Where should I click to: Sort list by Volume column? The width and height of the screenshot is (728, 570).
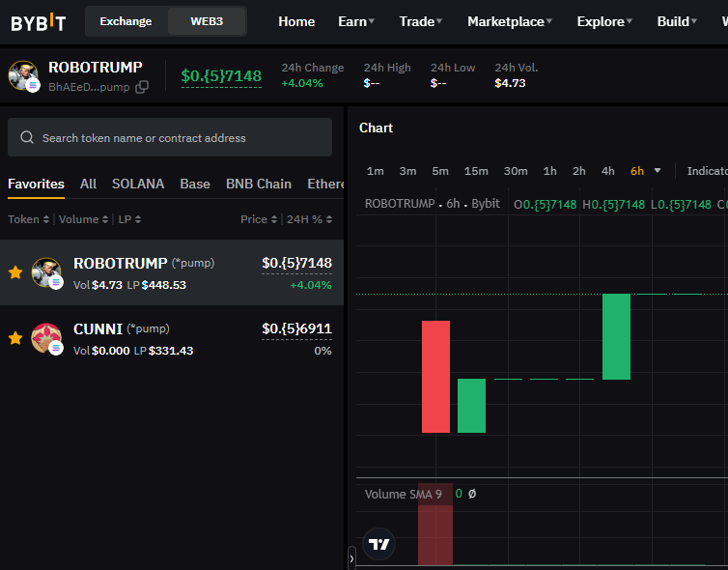pos(84,219)
